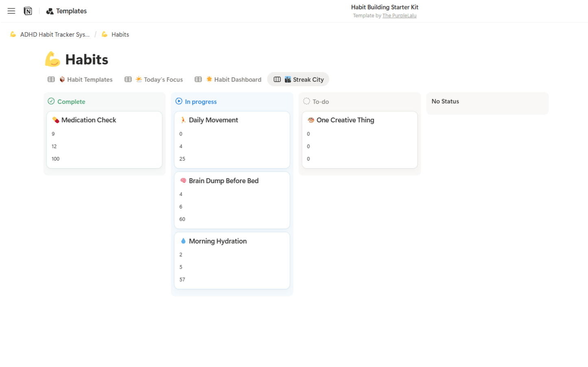Click the board view icon beside Streak City
The width and height of the screenshot is (588, 367).
click(x=277, y=79)
